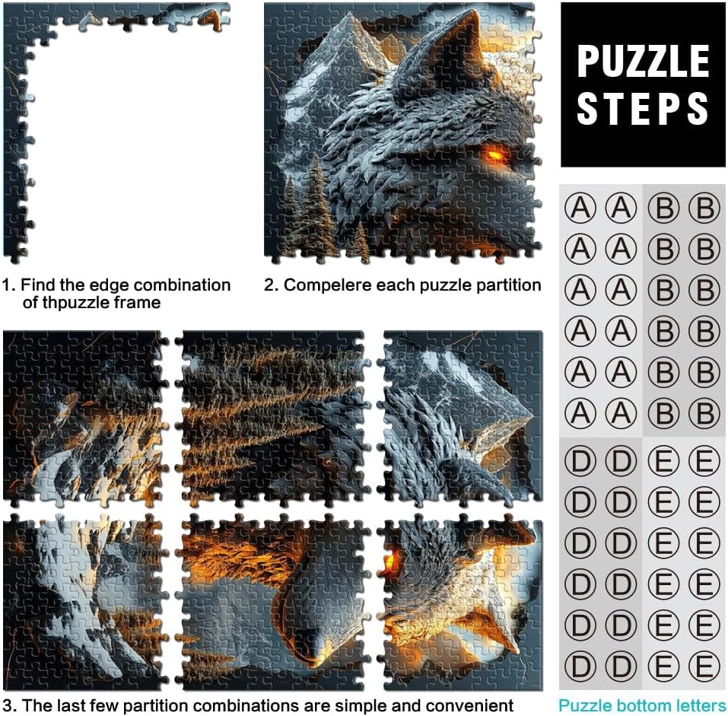
Task: Click the teal Puzzle bottom letters label
Action: [642, 705]
